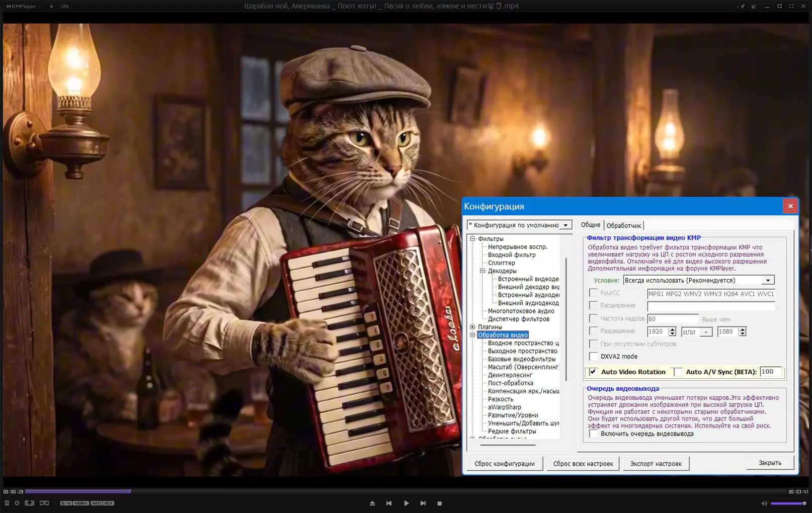Switch the player to fullscreen mode
Viewport: 812px width, 513px height.
tap(791, 7)
